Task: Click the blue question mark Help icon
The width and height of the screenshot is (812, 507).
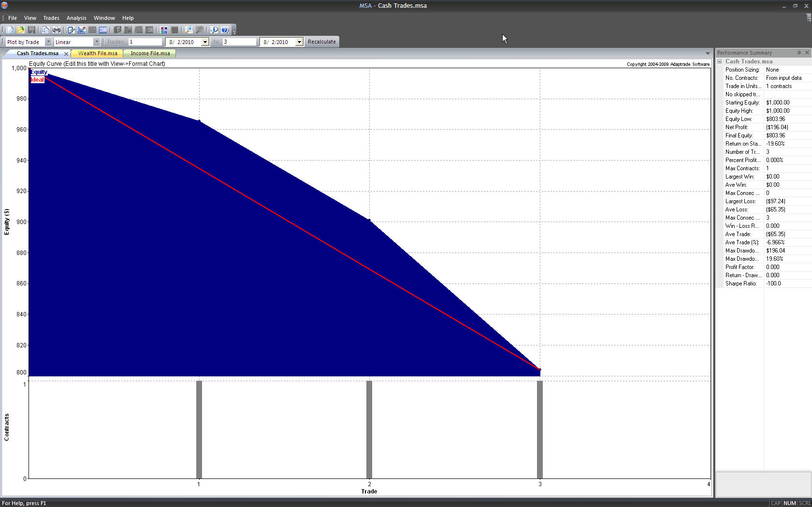Action: (x=224, y=30)
